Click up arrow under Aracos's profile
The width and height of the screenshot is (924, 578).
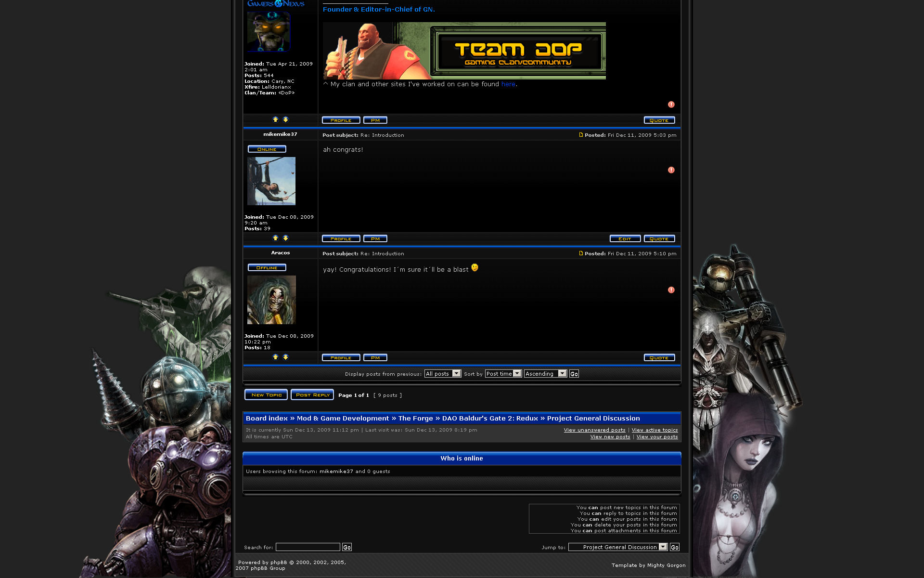pos(275,357)
